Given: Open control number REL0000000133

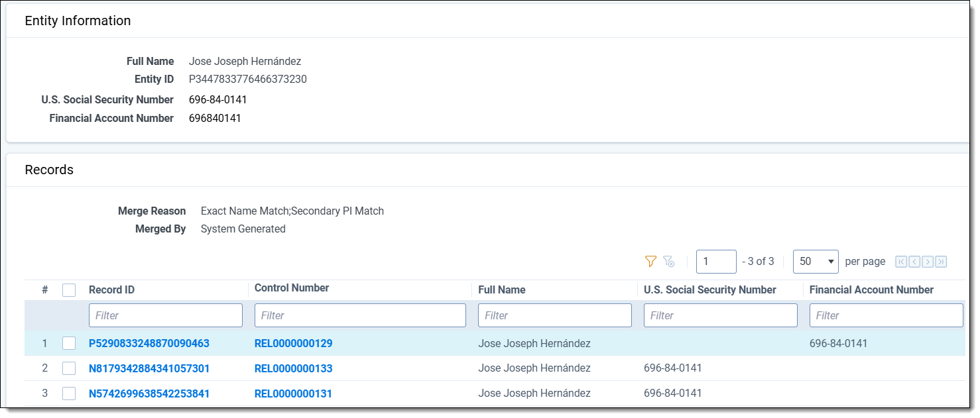Looking at the screenshot, I should pos(293,368).
